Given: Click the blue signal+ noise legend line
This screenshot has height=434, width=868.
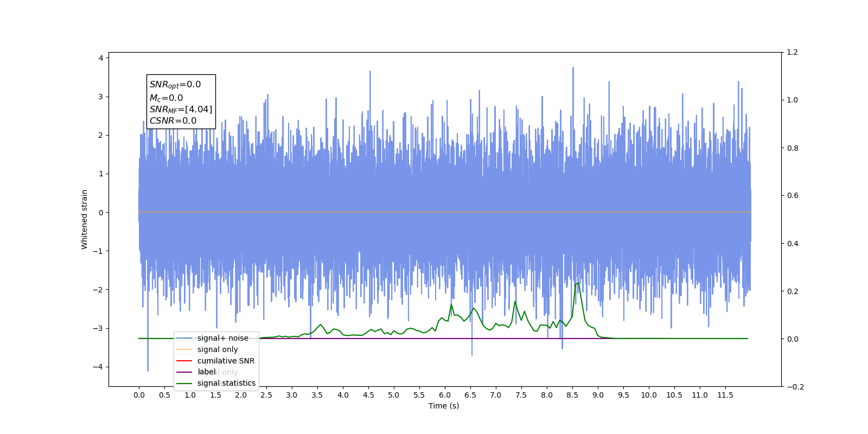Looking at the screenshot, I should click(x=184, y=338).
